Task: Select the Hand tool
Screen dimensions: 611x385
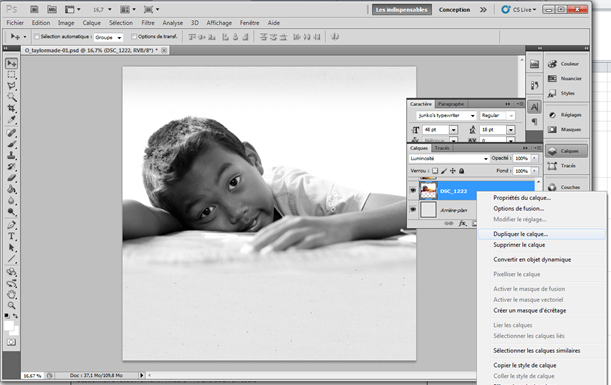Action: tap(11, 295)
